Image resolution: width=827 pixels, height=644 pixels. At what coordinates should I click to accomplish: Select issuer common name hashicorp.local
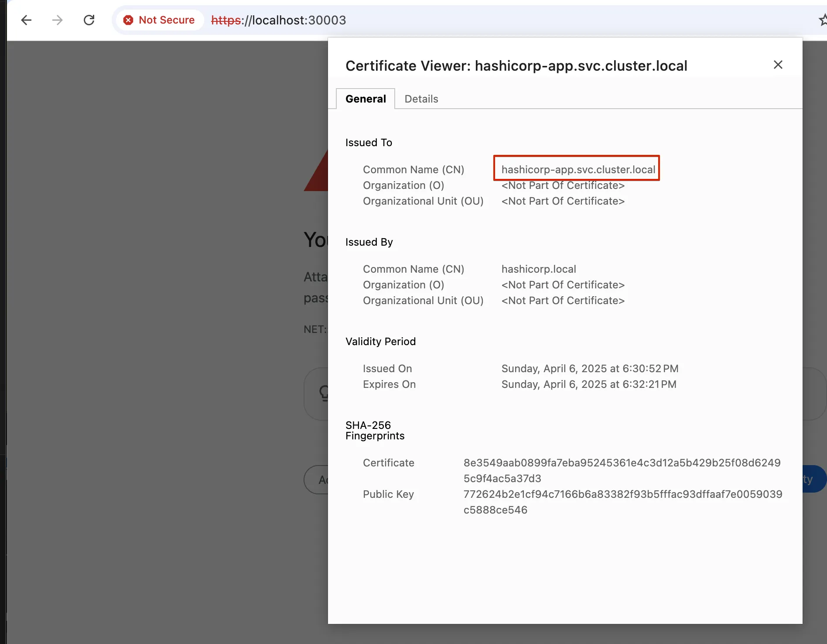click(x=539, y=269)
